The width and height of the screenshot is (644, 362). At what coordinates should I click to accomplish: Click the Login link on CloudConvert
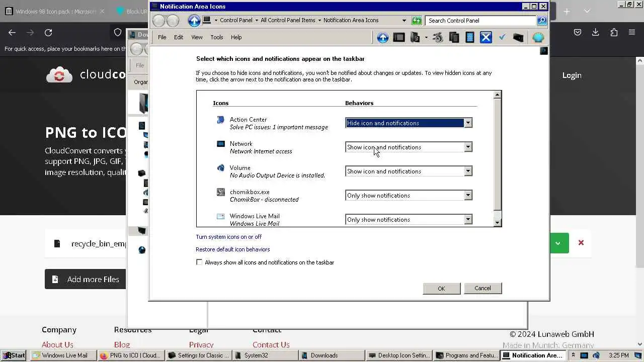click(x=572, y=75)
